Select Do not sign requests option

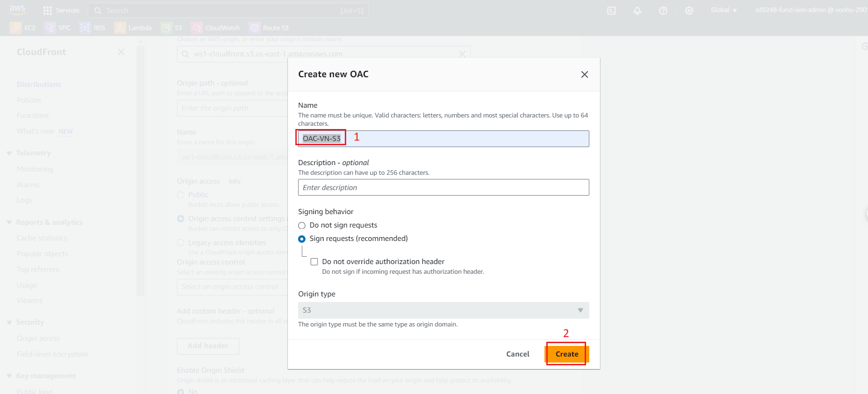(x=302, y=226)
